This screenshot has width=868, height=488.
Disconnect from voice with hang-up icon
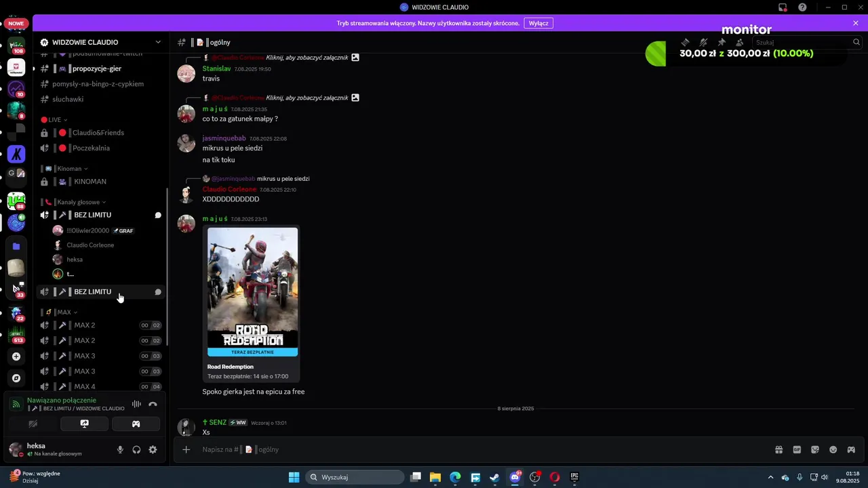coord(153,404)
